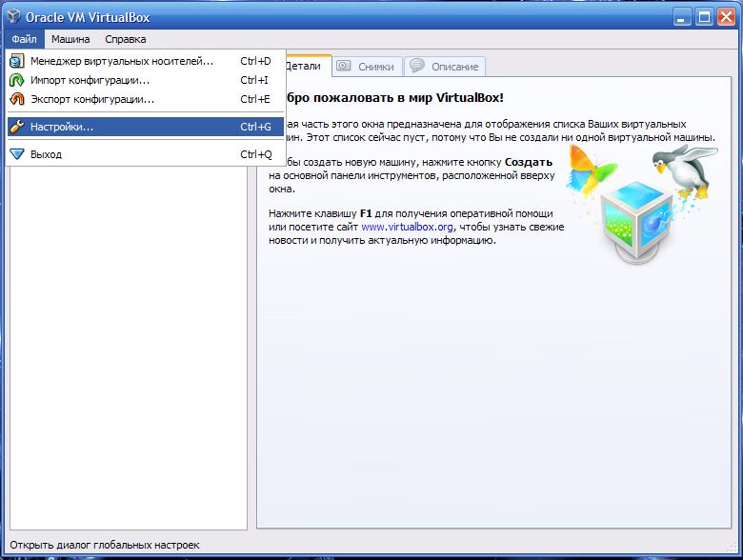Click the camera icon on Снимки tab
Viewport: 743px width, 560px height.
344,66
